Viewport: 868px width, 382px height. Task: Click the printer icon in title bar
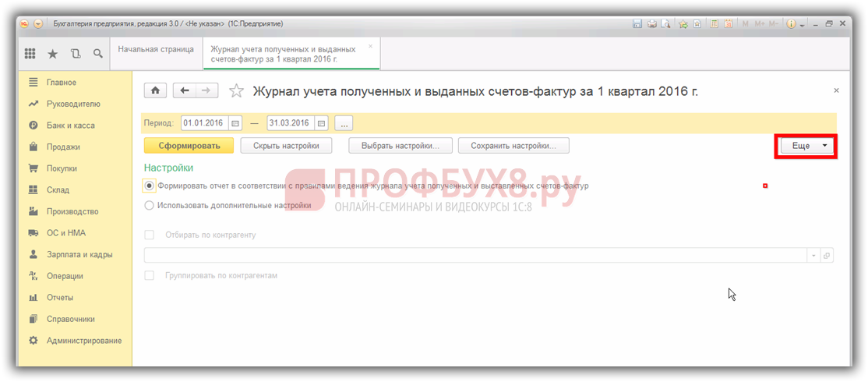coord(651,24)
